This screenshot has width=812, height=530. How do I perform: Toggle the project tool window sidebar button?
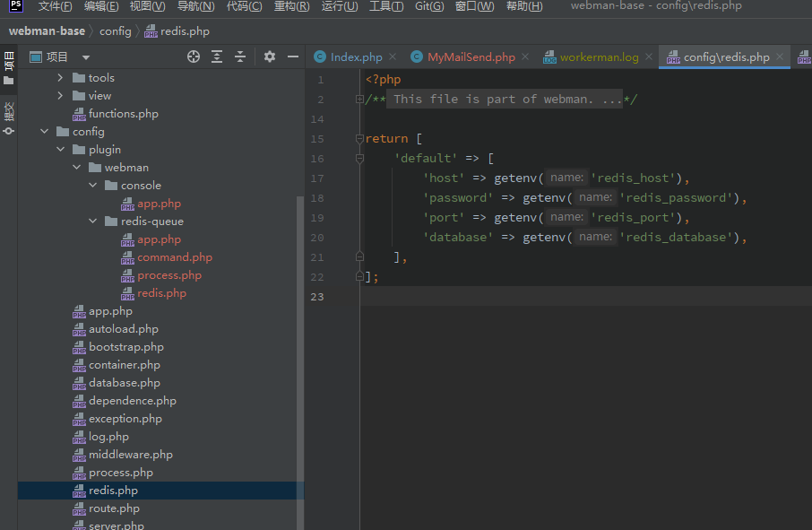[9, 68]
